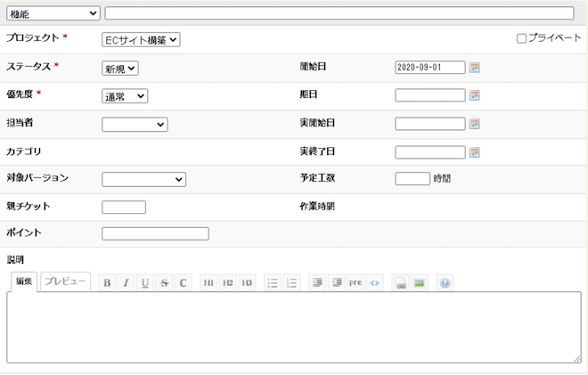Click the ポイント input field
This screenshot has width=588, height=375.
click(155, 233)
